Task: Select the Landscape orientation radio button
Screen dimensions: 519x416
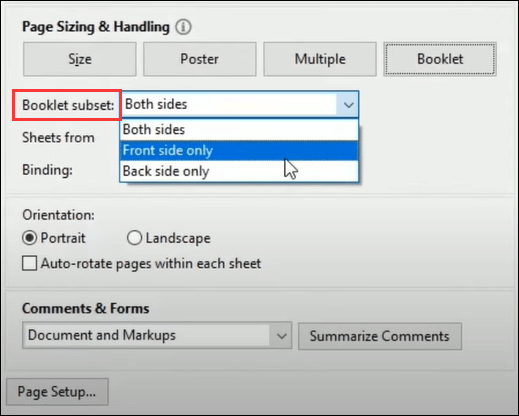Action: click(x=134, y=238)
